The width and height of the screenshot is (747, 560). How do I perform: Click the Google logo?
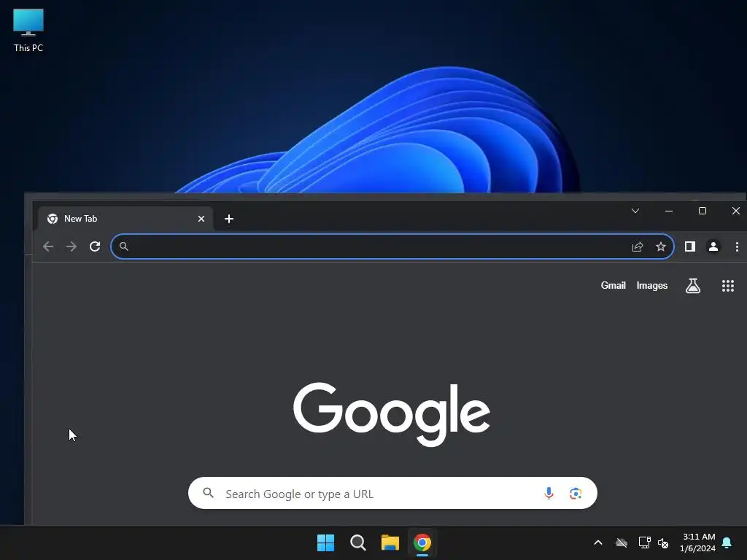392,413
